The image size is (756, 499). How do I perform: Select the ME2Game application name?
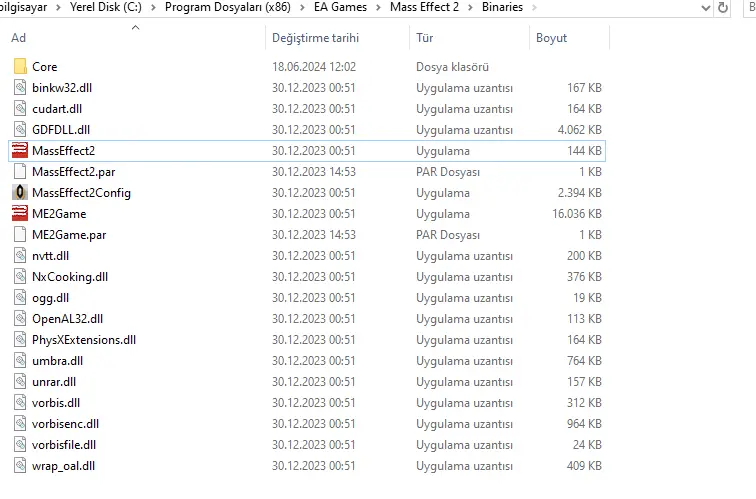[x=59, y=214]
